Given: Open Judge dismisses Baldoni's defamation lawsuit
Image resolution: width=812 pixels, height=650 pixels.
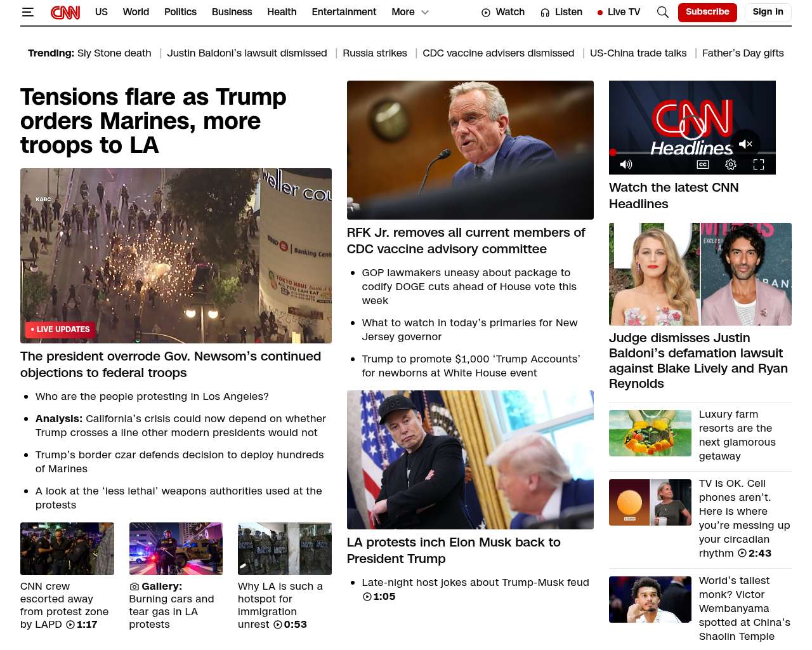Looking at the screenshot, I should tap(698, 361).
